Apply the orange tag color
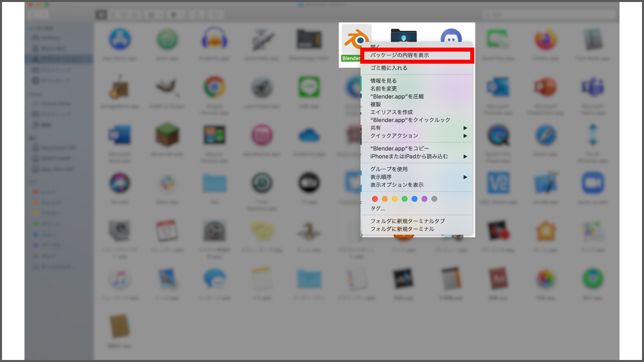 pos(385,199)
